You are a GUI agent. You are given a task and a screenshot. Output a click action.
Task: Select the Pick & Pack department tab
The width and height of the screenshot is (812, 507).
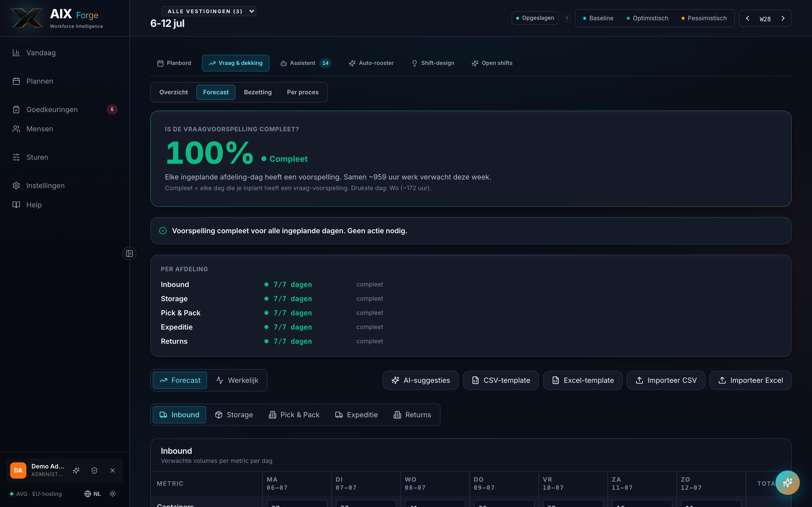click(x=294, y=415)
